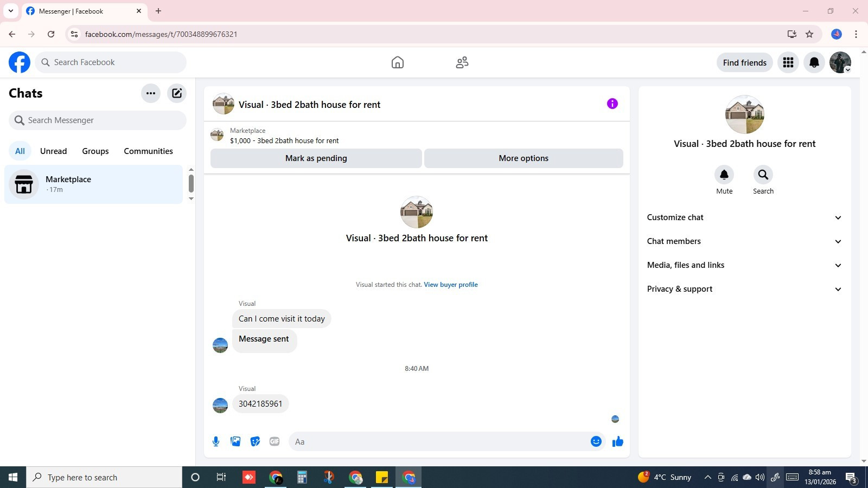
Task: Open the Friends icon in top navigation
Action: (x=462, y=62)
